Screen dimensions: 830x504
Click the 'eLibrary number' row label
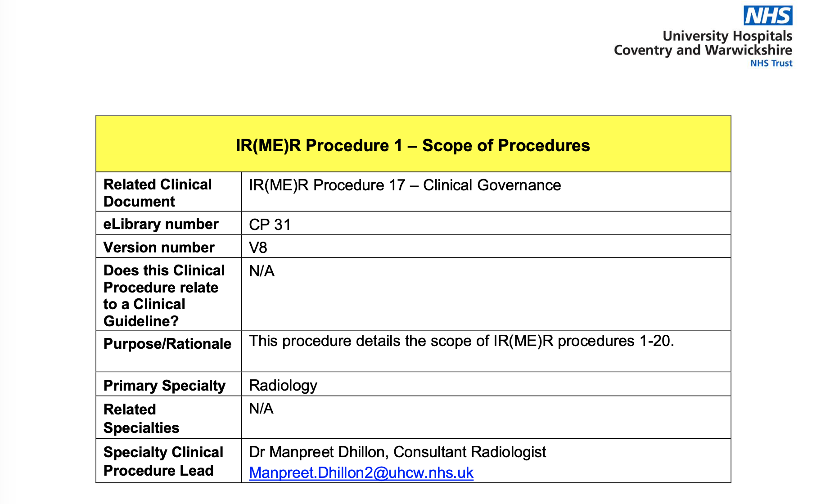pos(161,224)
